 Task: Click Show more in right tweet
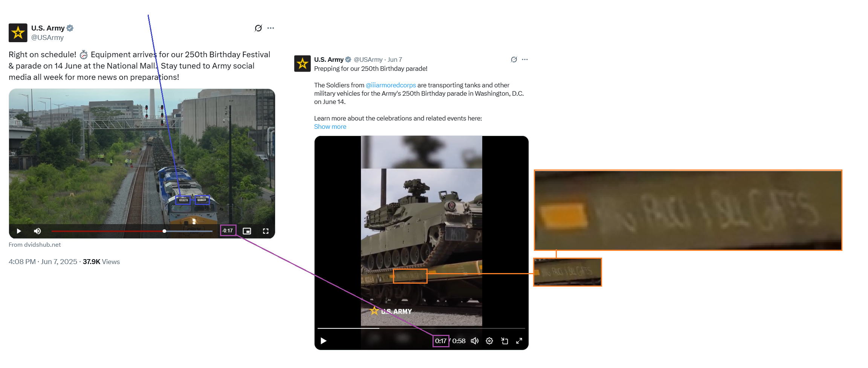[x=330, y=127]
